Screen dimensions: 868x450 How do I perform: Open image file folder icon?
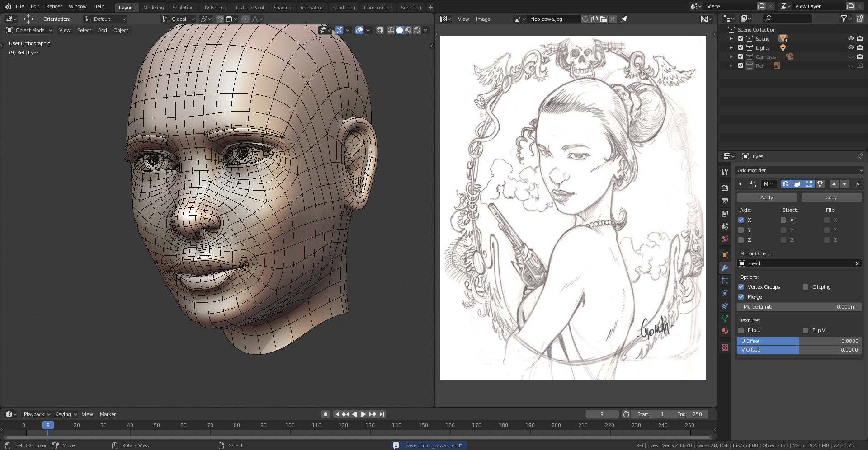tap(604, 19)
